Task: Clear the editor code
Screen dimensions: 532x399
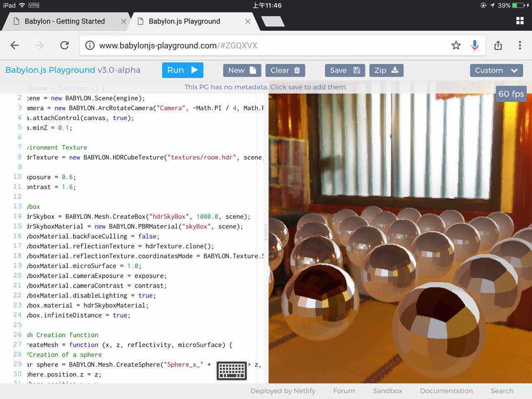Action: pos(285,70)
